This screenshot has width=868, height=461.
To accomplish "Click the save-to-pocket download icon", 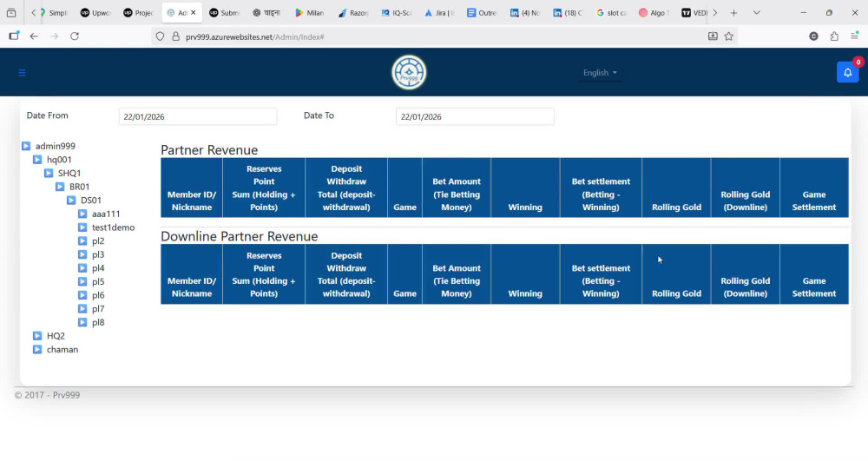I will pos(713,36).
